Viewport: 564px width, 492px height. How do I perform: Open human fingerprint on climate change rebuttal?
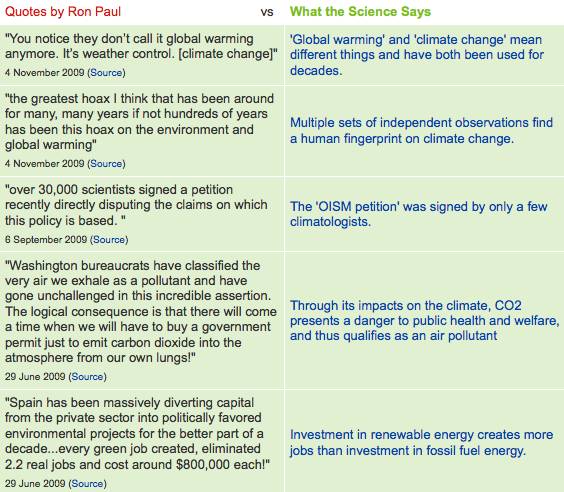[421, 131]
